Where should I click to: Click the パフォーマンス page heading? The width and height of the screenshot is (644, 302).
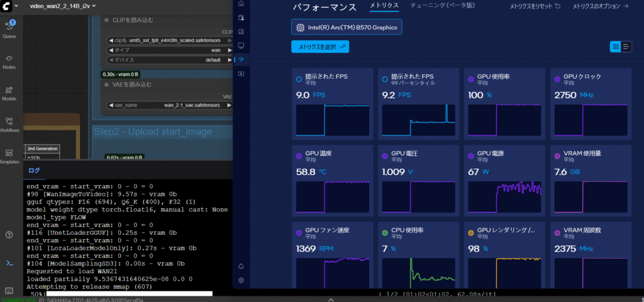click(x=325, y=7)
